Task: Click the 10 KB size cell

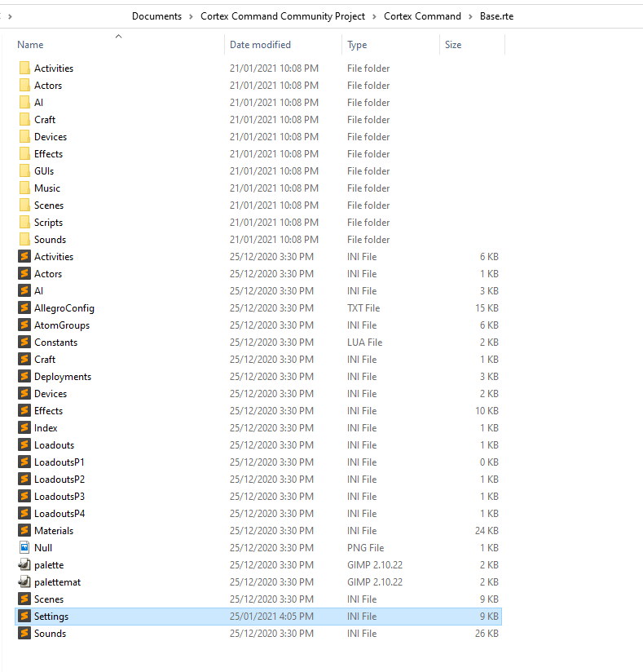Action: coord(487,410)
